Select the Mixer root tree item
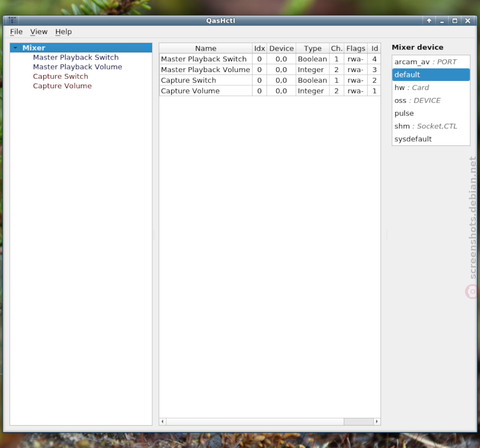 click(81, 48)
